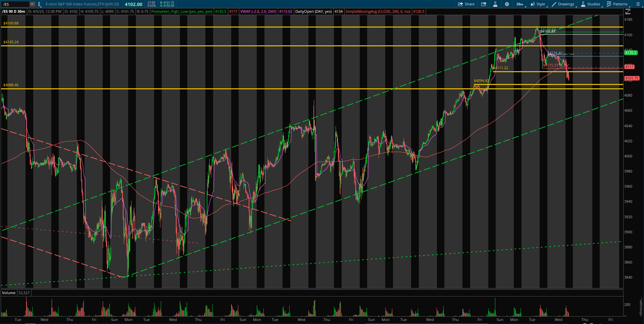Click the green 4135.5 price axis bubble
The width and height of the screenshot is (644, 324).
[631, 53]
